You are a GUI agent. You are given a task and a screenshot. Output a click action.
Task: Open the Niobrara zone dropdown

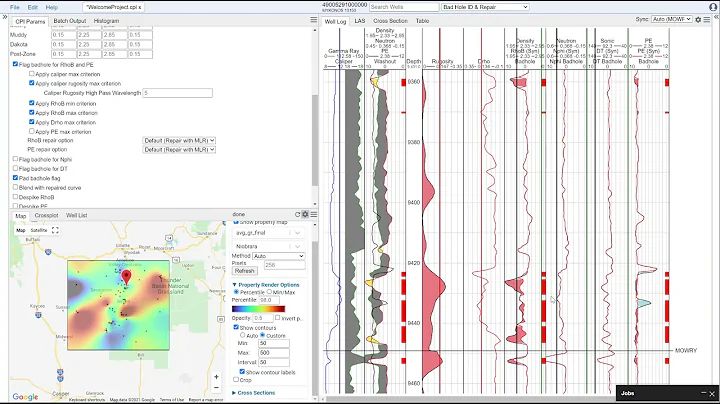[269, 247]
